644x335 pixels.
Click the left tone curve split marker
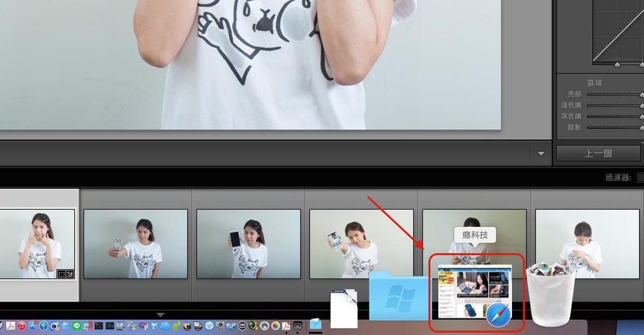[617, 64]
